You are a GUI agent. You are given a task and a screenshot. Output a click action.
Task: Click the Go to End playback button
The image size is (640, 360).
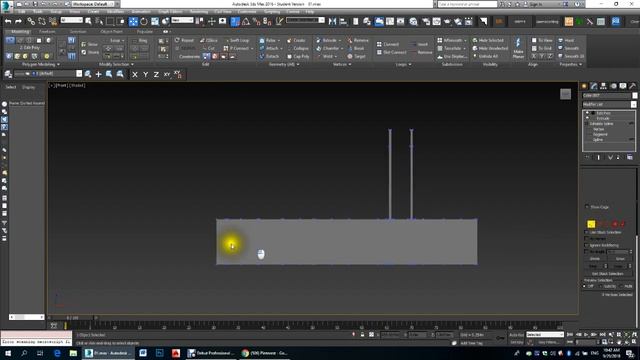[602, 335]
